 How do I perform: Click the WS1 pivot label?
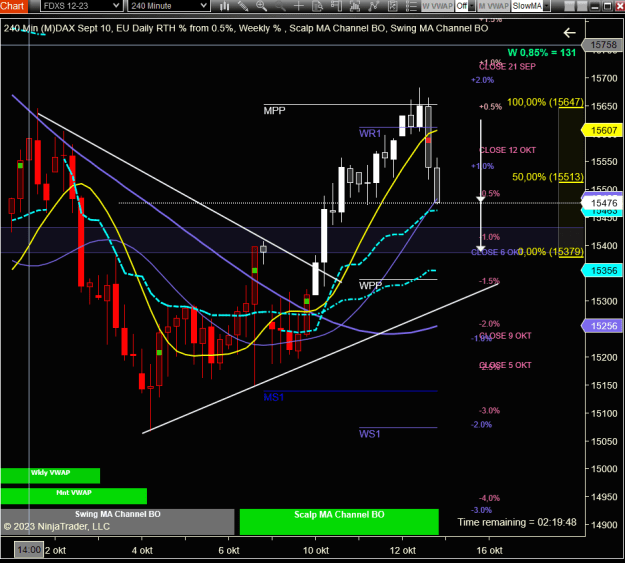point(369,434)
